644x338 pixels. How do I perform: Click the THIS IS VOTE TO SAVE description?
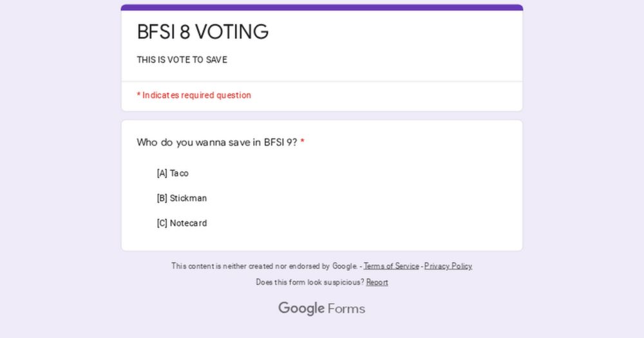[x=182, y=60]
